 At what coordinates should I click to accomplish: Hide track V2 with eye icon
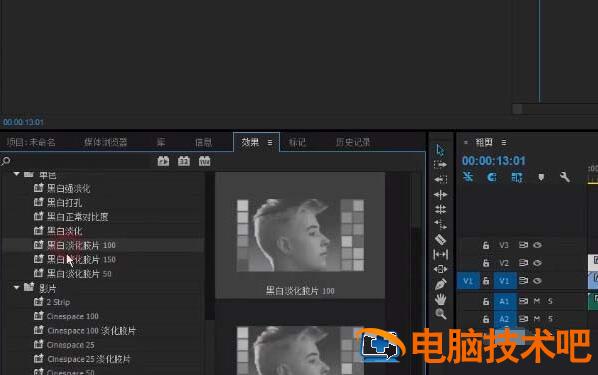pyautogui.click(x=537, y=263)
